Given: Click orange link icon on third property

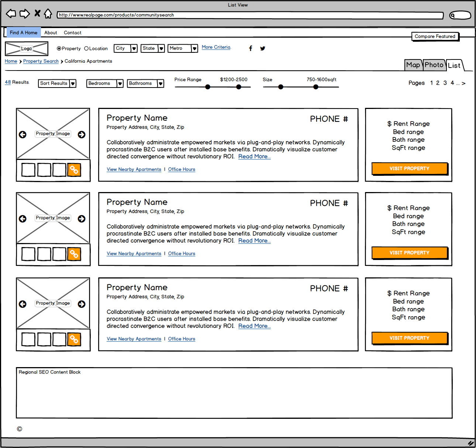Looking at the screenshot, I should (74, 339).
